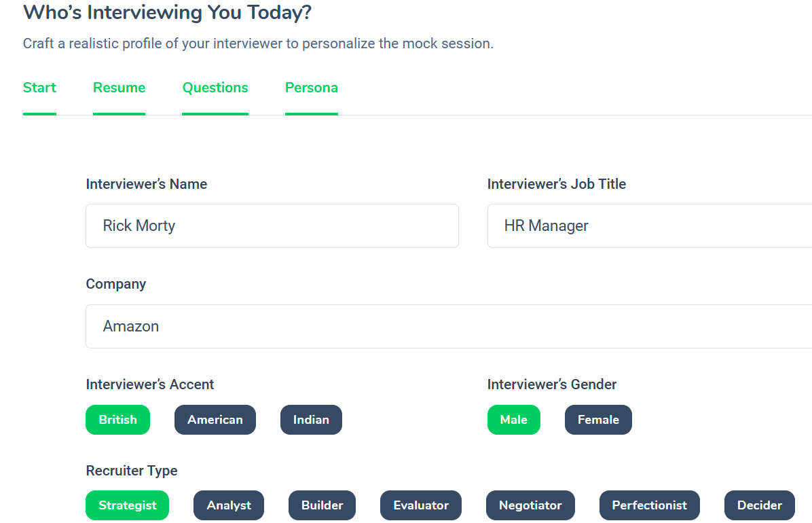Choose Evaluator as recruiter type
The width and height of the screenshot is (812, 523).
pyautogui.click(x=421, y=505)
